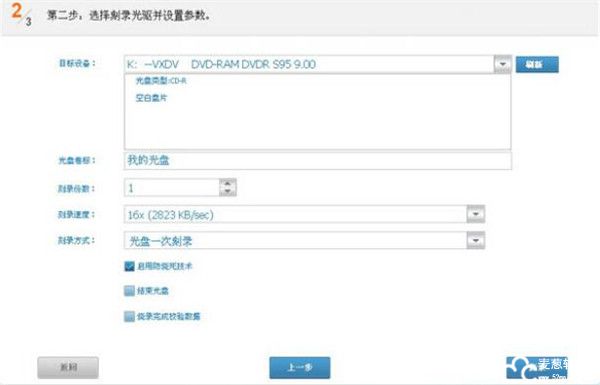Focus the disc label field showing 我的光盘
This screenshot has width=600, height=385.
(318, 160)
